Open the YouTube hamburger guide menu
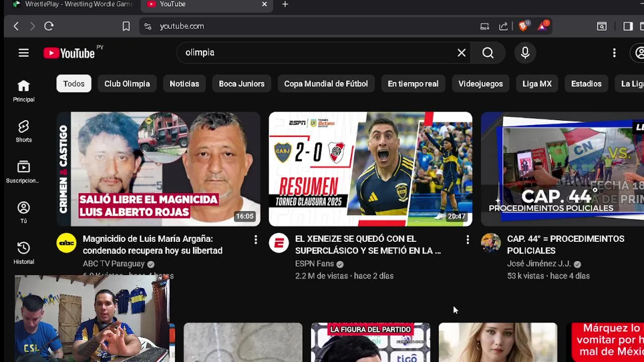 [x=24, y=53]
